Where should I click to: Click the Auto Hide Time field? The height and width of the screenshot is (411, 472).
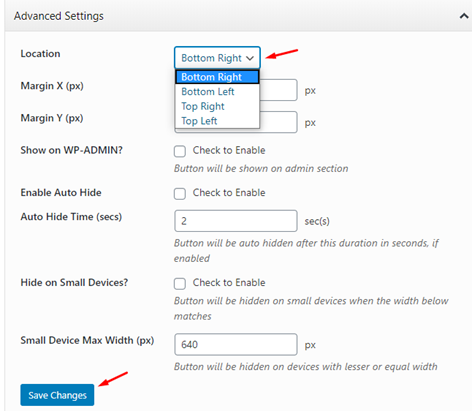236,221
